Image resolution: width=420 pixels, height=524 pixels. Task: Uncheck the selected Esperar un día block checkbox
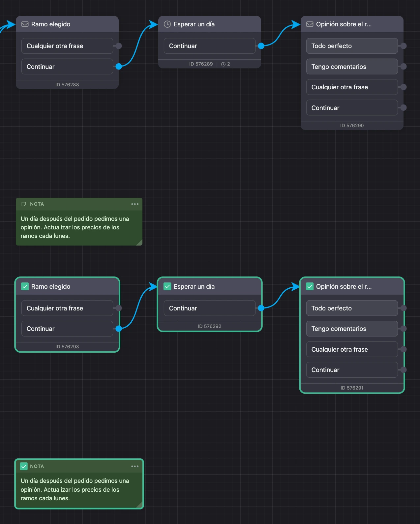pyautogui.click(x=167, y=286)
